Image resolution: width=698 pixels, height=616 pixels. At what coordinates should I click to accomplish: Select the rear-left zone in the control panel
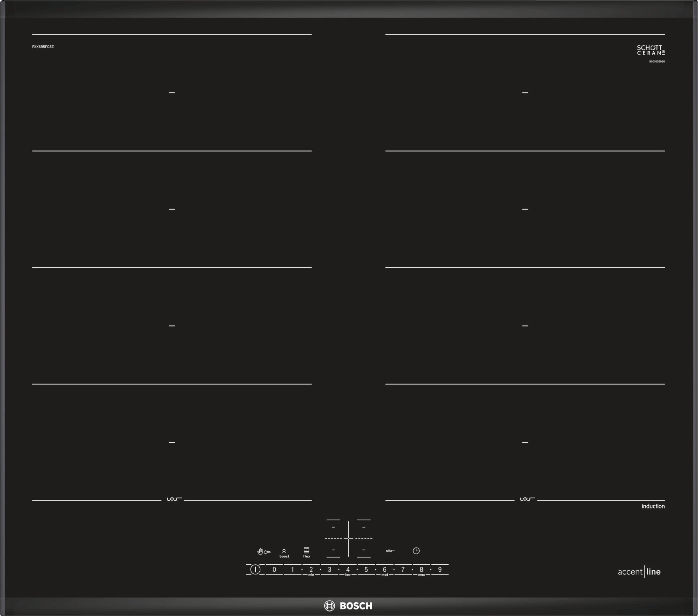(x=333, y=527)
